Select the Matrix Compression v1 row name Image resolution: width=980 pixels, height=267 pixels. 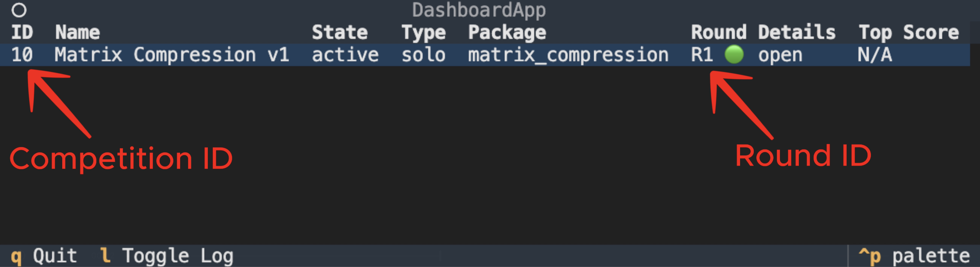(172, 55)
